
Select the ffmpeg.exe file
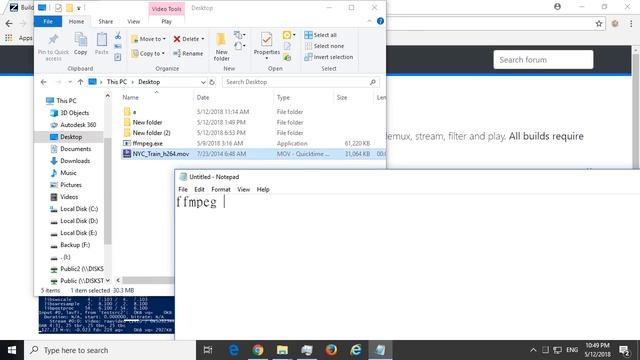147,144
